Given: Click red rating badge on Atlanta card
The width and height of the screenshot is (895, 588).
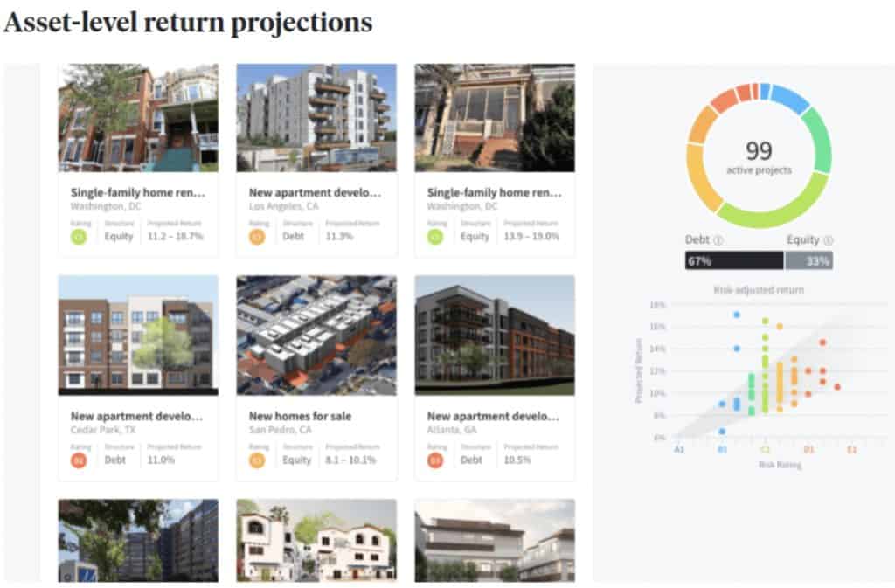Looking at the screenshot, I should click(435, 460).
